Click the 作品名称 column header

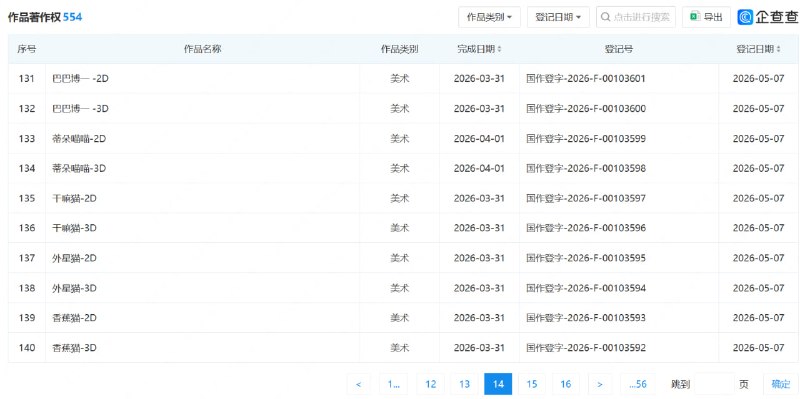tap(203, 49)
